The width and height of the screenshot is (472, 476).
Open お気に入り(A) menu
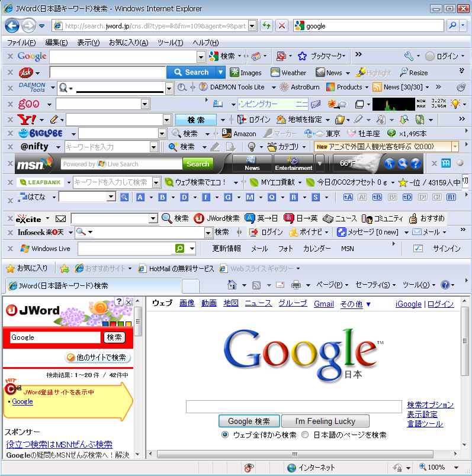(x=129, y=43)
